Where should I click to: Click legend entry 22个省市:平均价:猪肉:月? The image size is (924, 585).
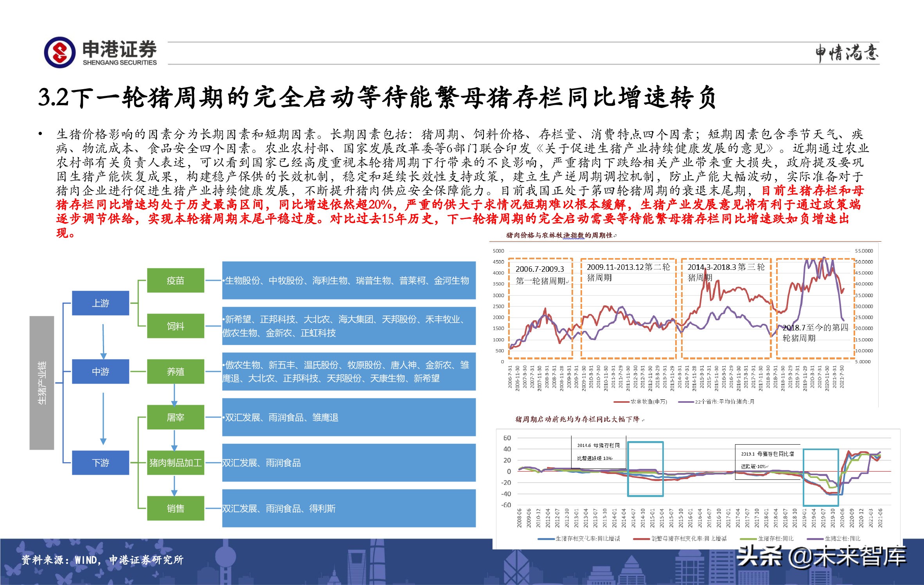pyautogui.click(x=716, y=402)
